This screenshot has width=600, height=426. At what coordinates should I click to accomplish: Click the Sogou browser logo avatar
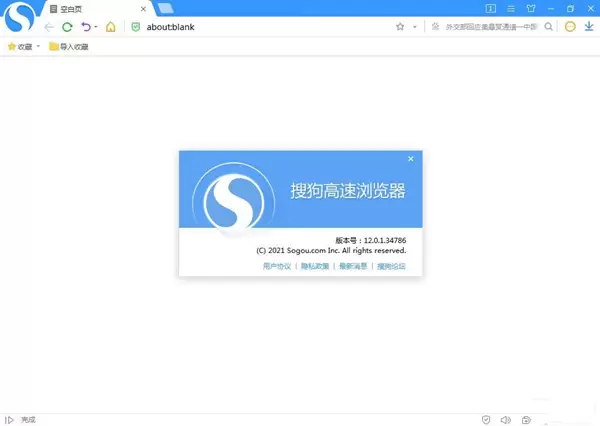pos(19,16)
